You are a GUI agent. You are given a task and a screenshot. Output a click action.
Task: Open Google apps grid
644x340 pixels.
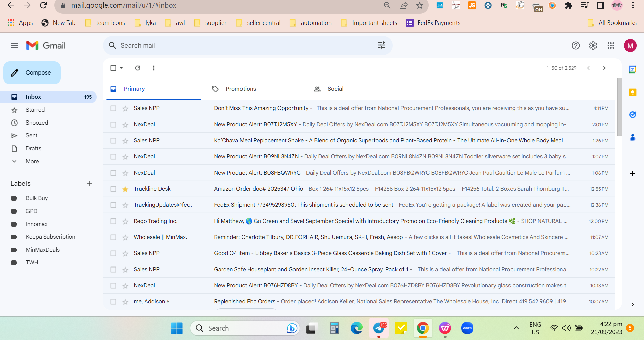pyautogui.click(x=611, y=45)
